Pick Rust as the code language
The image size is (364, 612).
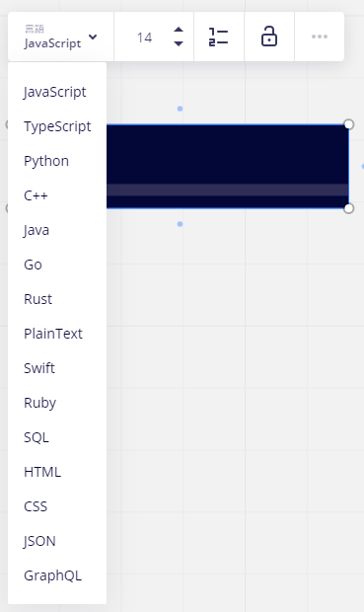pyautogui.click(x=57, y=299)
